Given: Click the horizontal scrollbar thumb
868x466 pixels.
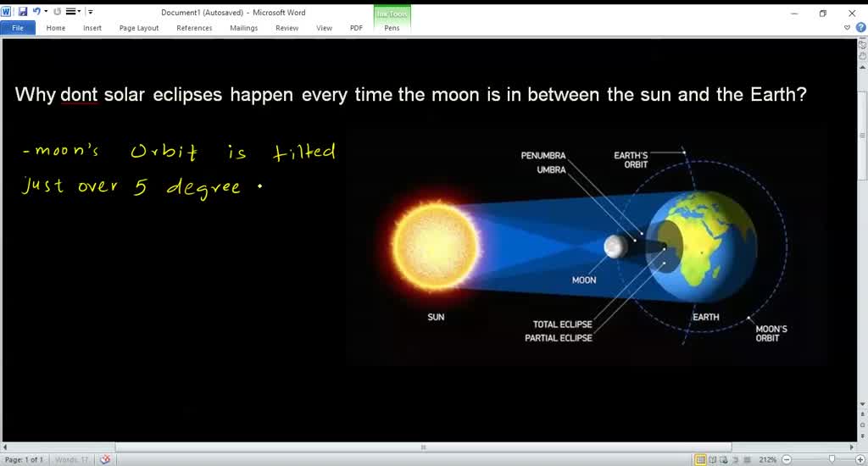Looking at the screenshot, I should pos(424,447).
